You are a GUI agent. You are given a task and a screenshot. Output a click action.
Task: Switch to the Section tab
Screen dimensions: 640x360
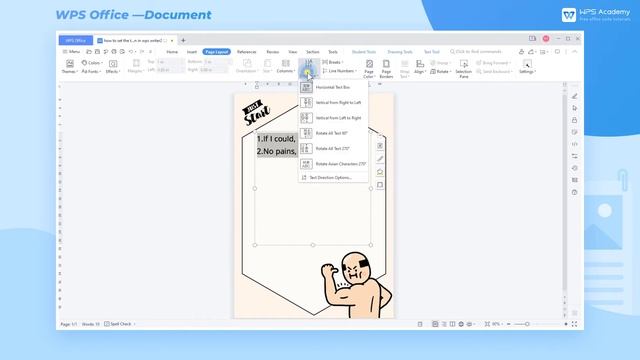tap(313, 52)
